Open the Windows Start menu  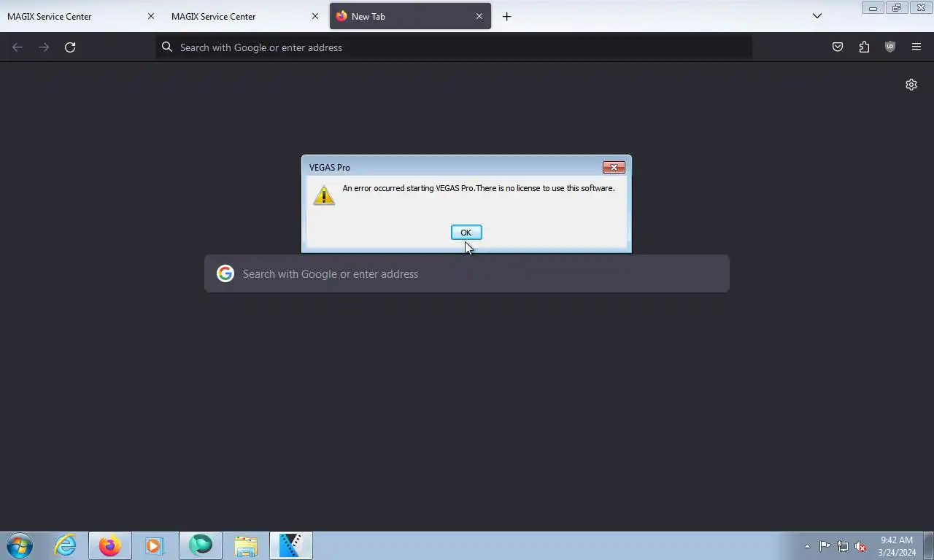point(20,545)
